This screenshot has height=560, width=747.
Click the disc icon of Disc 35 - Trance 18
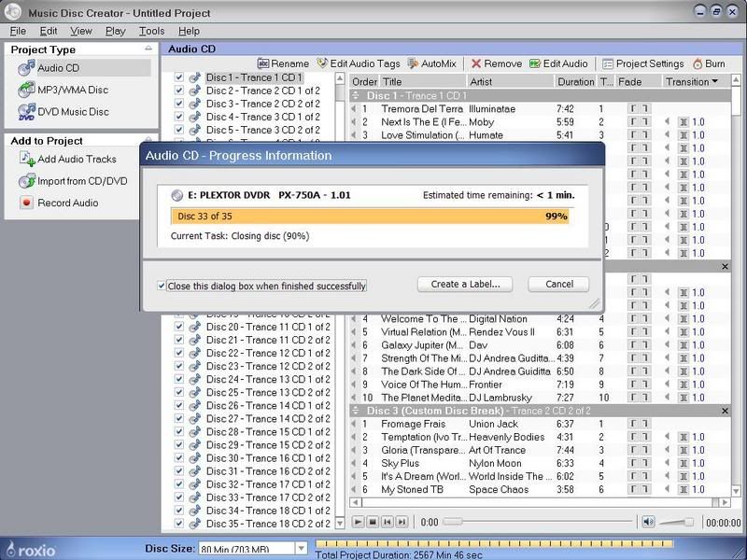(194, 524)
